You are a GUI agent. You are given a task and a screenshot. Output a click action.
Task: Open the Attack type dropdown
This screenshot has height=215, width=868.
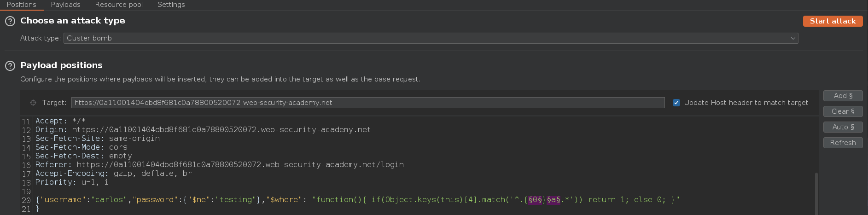click(x=431, y=38)
